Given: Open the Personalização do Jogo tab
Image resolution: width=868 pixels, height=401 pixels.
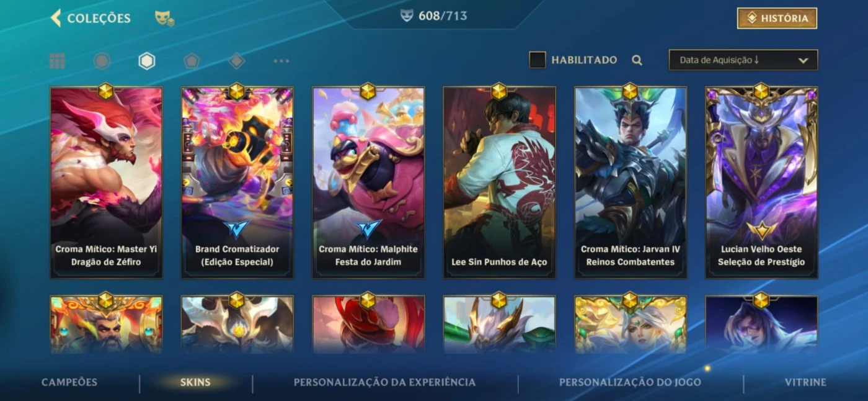Looking at the screenshot, I should [x=630, y=382].
